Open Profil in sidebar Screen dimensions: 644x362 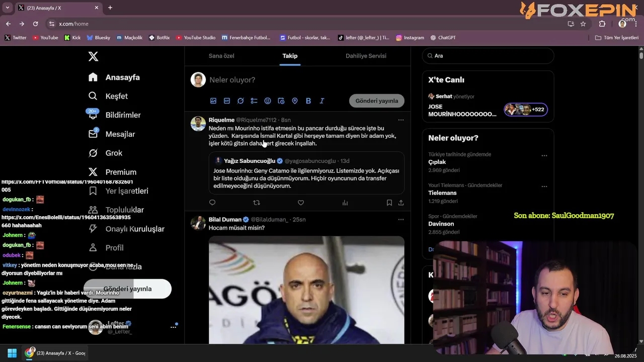(x=106, y=248)
